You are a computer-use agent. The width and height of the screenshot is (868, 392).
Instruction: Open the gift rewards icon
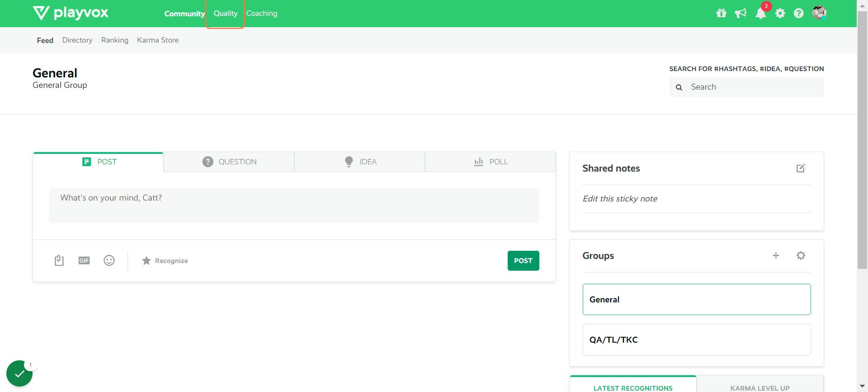(722, 13)
